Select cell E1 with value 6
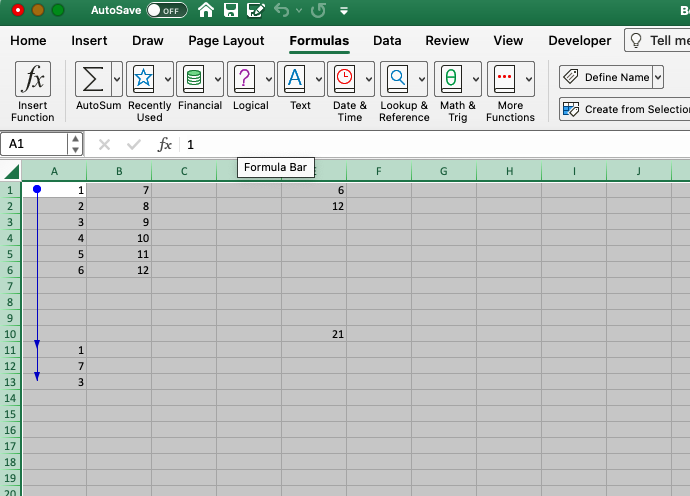This screenshot has height=496, width=690. click(x=314, y=190)
